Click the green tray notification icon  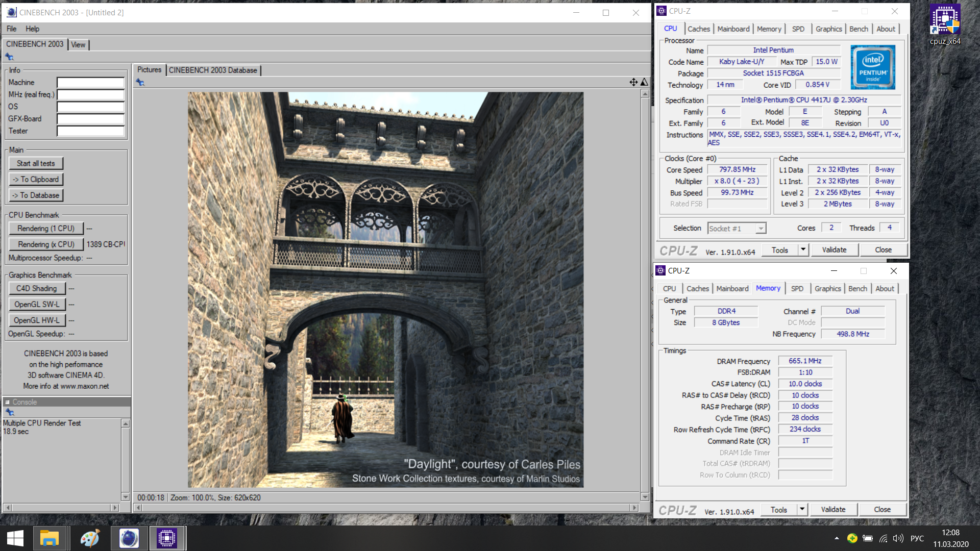(x=852, y=538)
